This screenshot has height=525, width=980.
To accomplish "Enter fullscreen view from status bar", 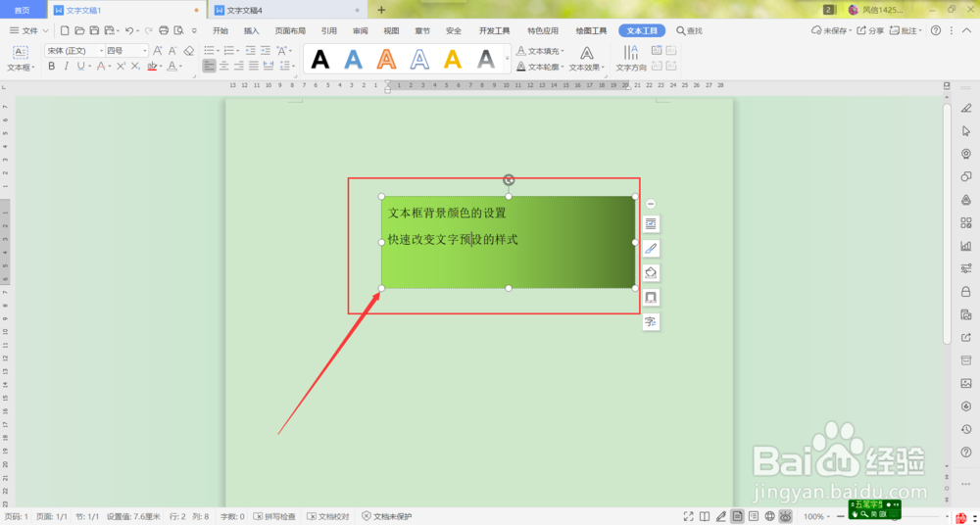I will (x=688, y=516).
